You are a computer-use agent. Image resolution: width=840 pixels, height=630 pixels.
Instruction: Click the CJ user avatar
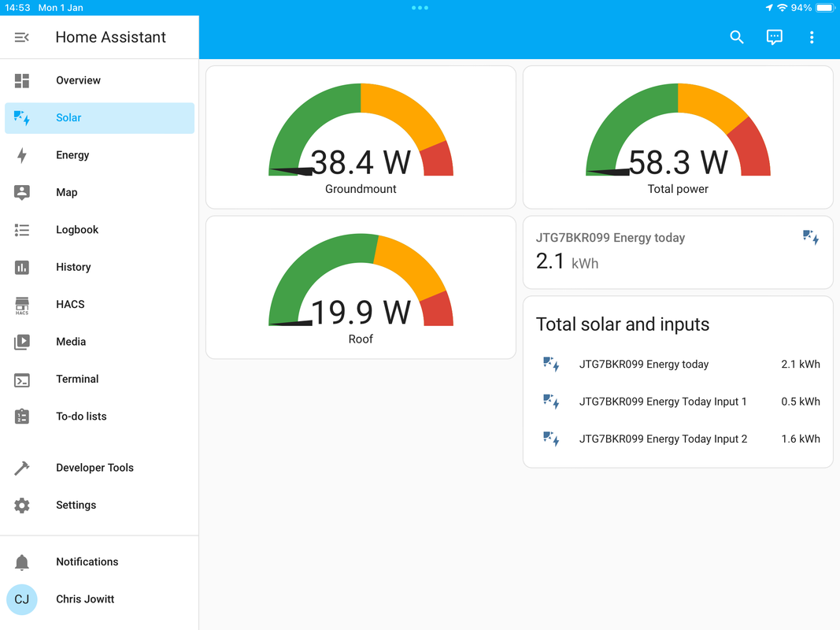pyautogui.click(x=22, y=599)
